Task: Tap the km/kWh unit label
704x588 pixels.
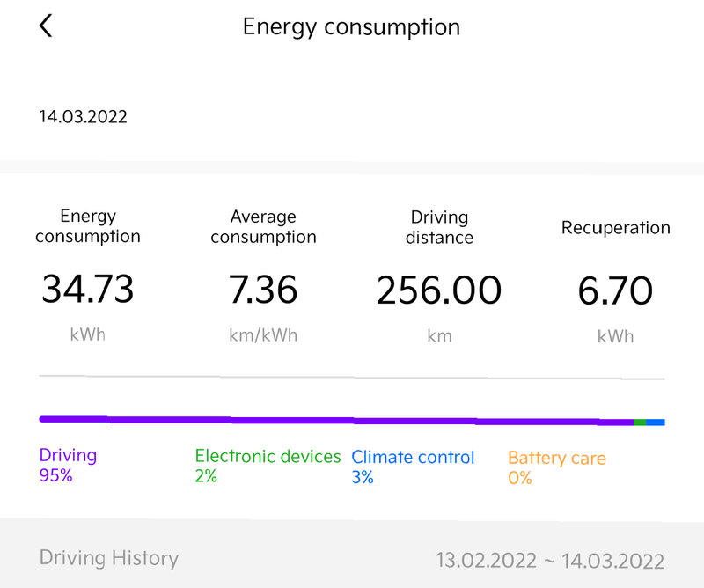Action: click(x=263, y=335)
